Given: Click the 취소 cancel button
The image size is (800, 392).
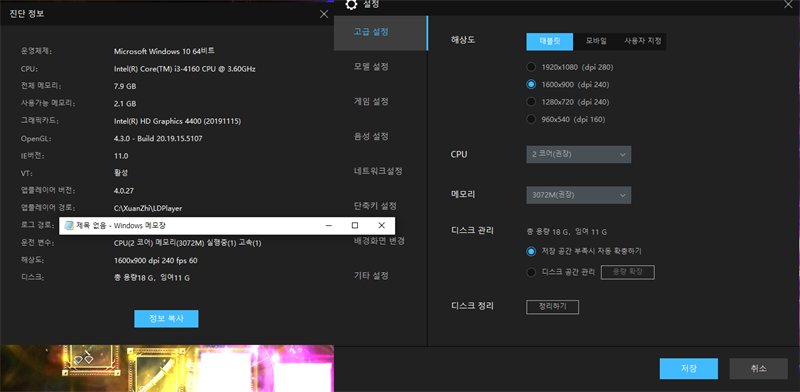Looking at the screenshot, I should point(759,369).
